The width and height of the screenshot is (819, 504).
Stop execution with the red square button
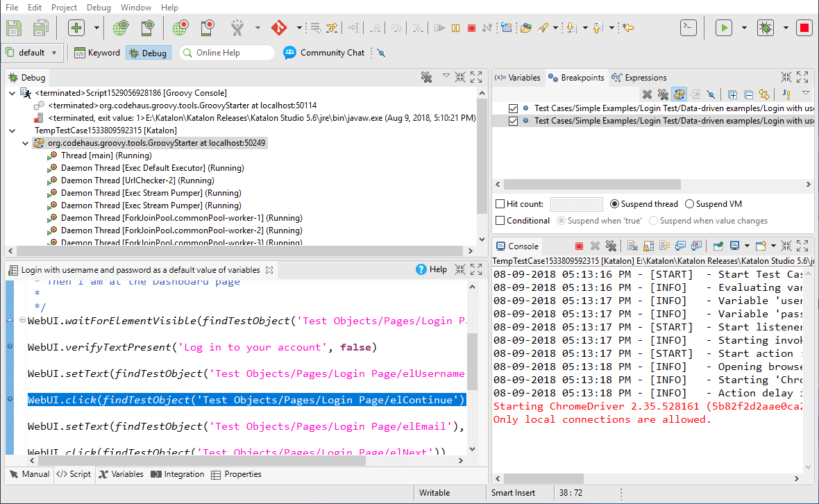[x=804, y=28]
